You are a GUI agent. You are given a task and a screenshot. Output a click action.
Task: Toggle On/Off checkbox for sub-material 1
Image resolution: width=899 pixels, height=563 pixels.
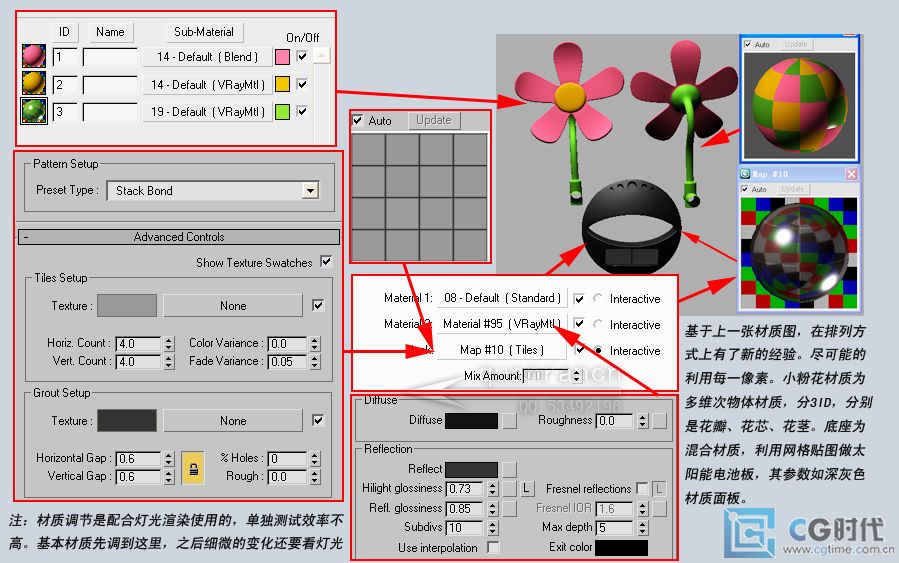(302, 56)
